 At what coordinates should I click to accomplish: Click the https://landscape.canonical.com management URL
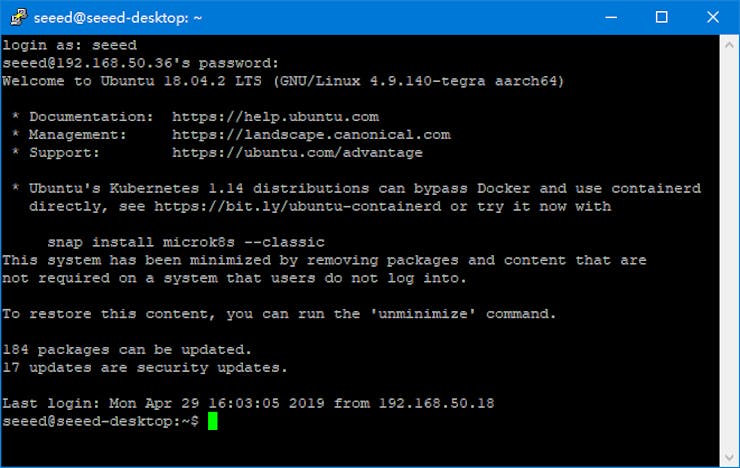(x=311, y=134)
